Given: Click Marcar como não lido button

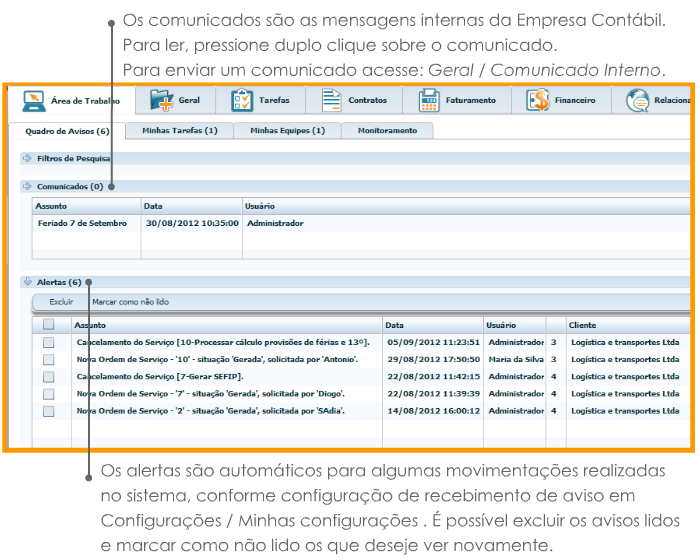Looking at the screenshot, I should (x=130, y=302).
